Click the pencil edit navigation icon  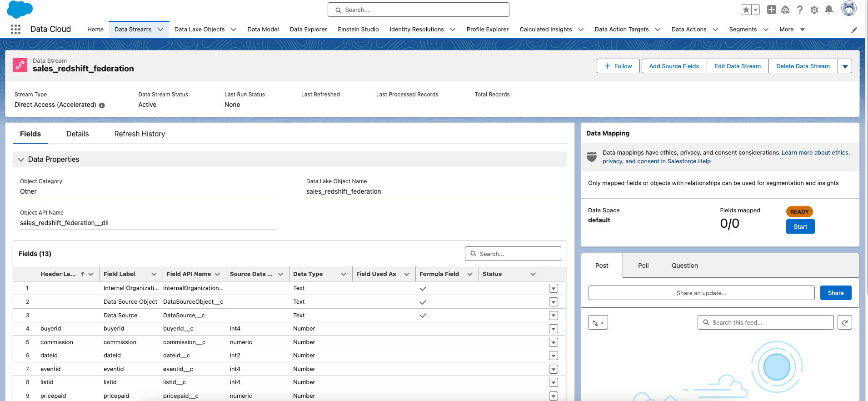(854, 30)
